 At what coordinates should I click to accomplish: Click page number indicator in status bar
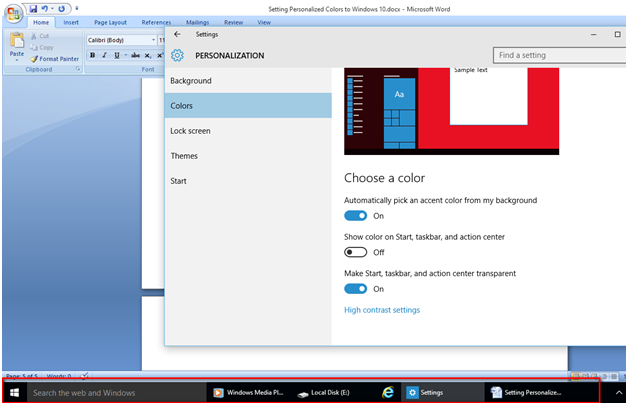22,376
